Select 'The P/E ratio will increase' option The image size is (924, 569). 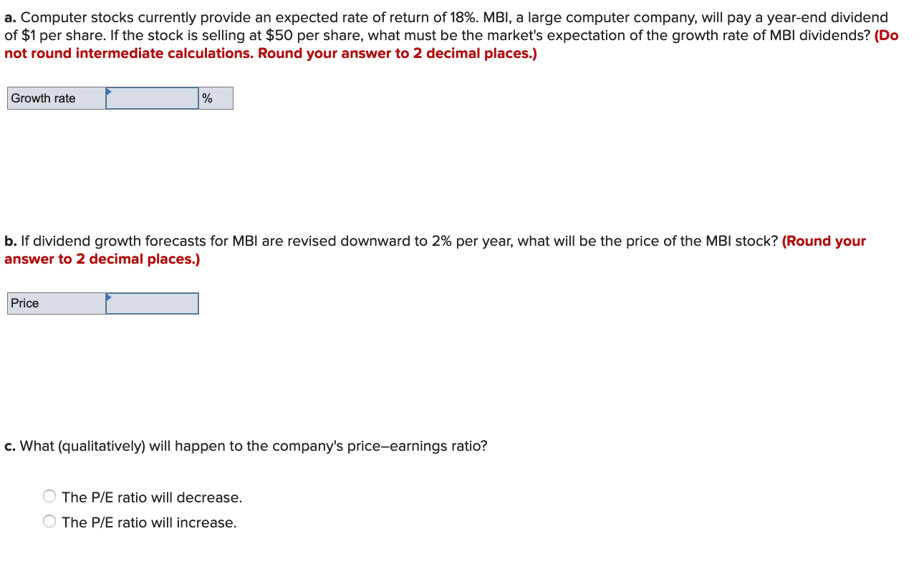(49, 521)
